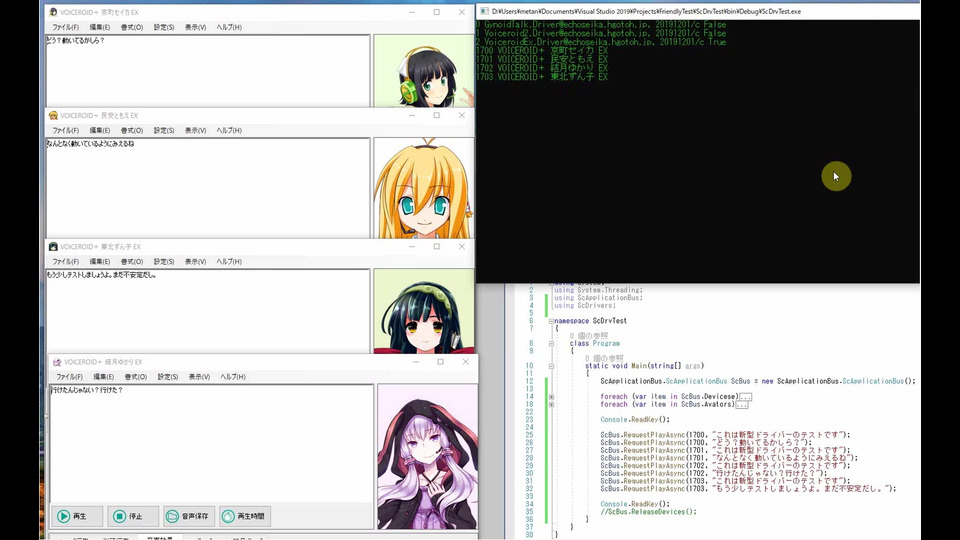Image resolution: width=960 pixels, height=540 pixels.
Task: Open ファイル(F) menu in 京町セイカ EX window
Action: click(x=66, y=27)
